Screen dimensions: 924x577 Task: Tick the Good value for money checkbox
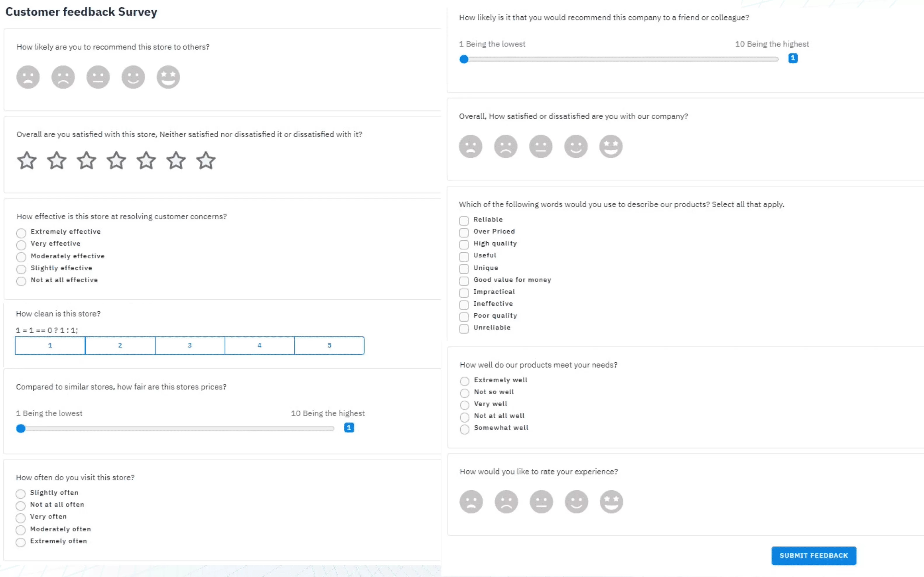pyautogui.click(x=464, y=281)
